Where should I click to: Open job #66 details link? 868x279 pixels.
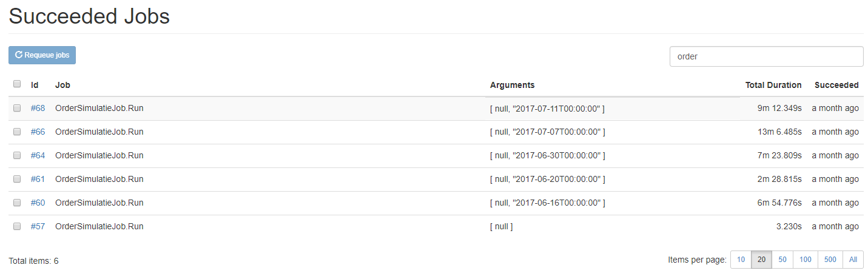click(x=38, y=132)
